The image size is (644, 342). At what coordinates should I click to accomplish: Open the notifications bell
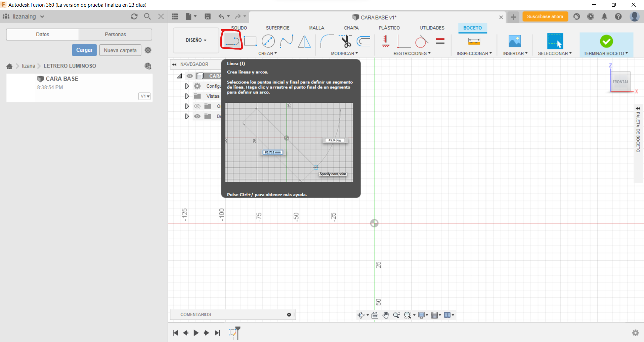(x=604, y=16)
